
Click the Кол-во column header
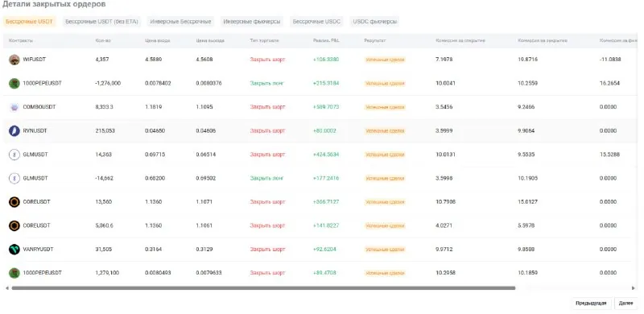coord(103,41)
